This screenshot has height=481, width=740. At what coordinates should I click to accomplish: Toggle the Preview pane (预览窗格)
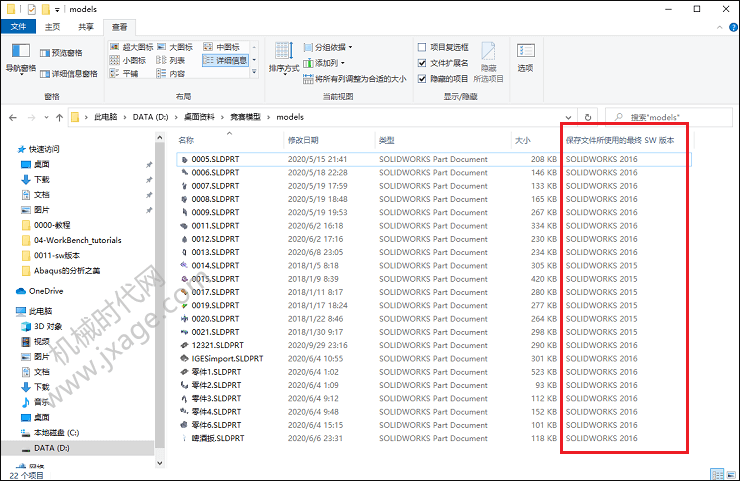coord(61,53)
